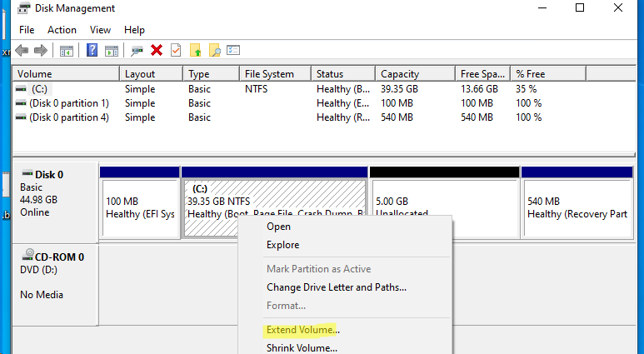
Task: Open the Action menu
Action: pyautogui.click(x=62, y=30)
